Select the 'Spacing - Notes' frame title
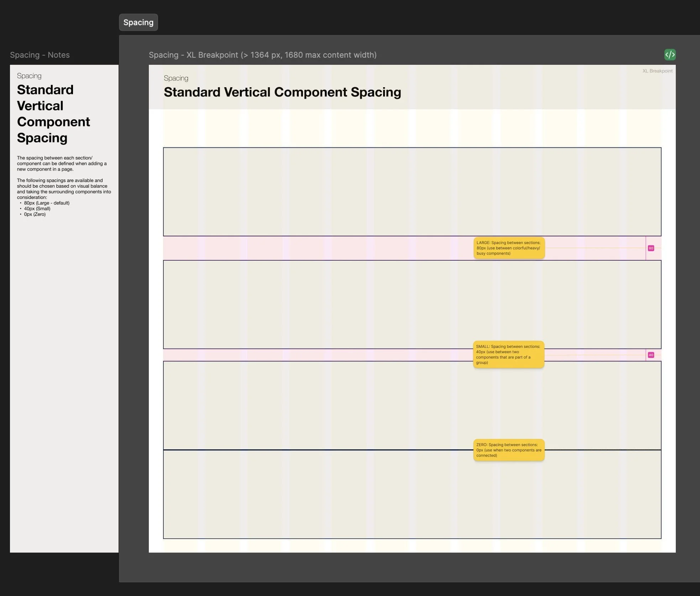The height and width of the screenshot is (596, 700). pyautogui.click(x=40, y=55)
